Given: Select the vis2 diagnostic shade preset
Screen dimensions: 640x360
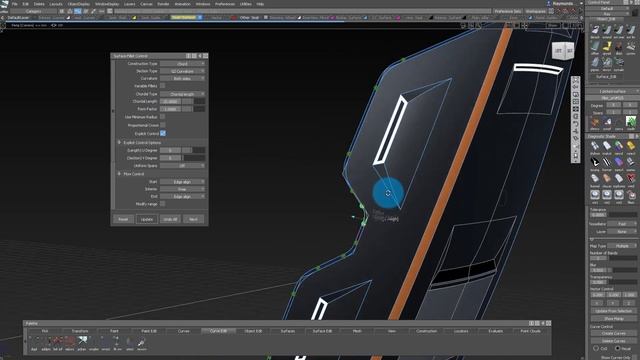Looking at the screenshot, I should [x=607, y=196].
